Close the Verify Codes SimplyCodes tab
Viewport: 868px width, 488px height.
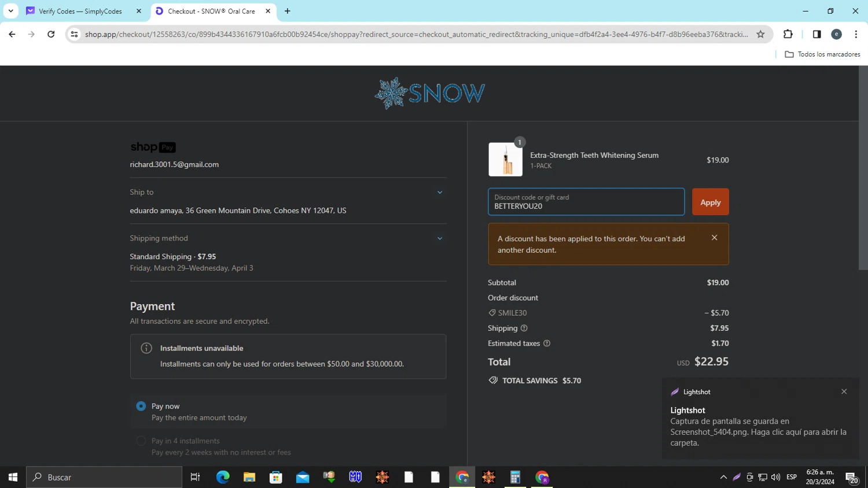(139, 11)
